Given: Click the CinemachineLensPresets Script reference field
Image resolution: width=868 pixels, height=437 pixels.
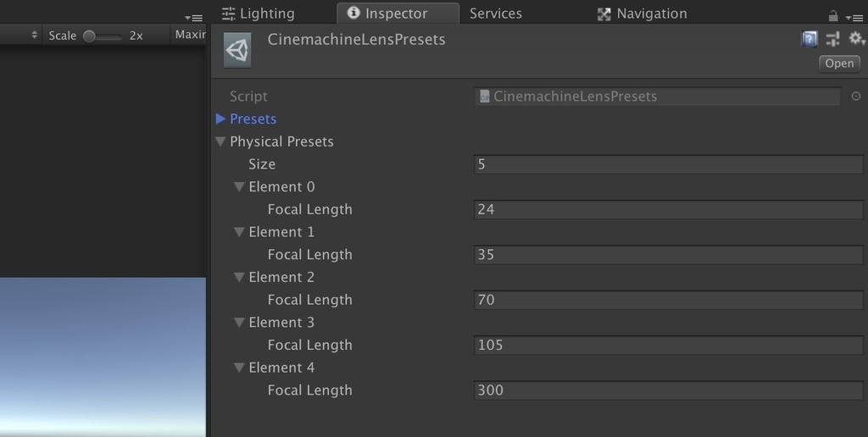Looking at the screenshot, I should (658, 97).
